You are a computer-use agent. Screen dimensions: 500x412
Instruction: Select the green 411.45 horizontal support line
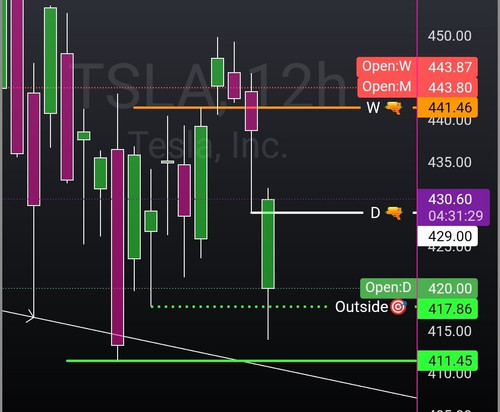(242, 361)
